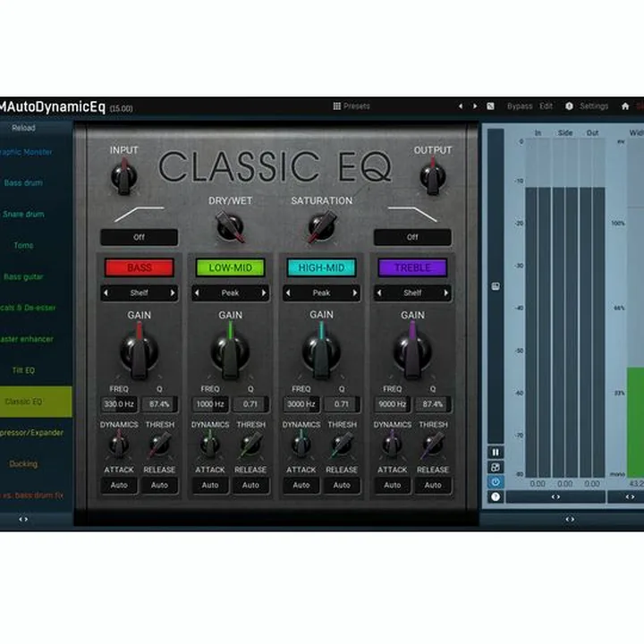The height and width of the screenshot is (644, 644).
Task: Select the Bass guitar preset tab
Action: point(23,276)
